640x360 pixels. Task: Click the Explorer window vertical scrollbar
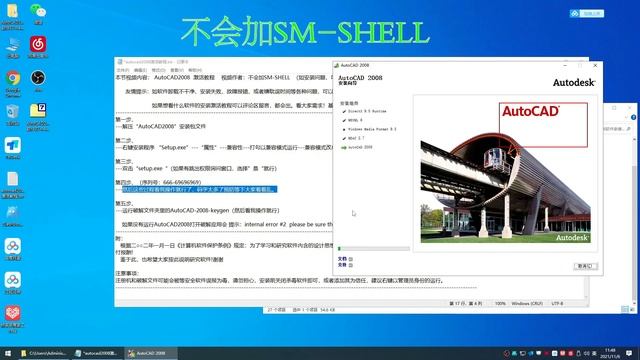click(x=634, y=220)
